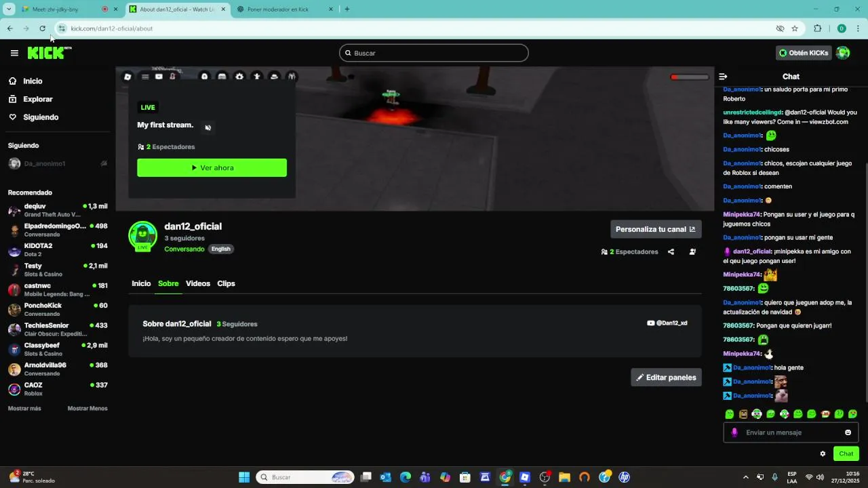
Task: Reload the page in the browser
Action: click(42, 28)
